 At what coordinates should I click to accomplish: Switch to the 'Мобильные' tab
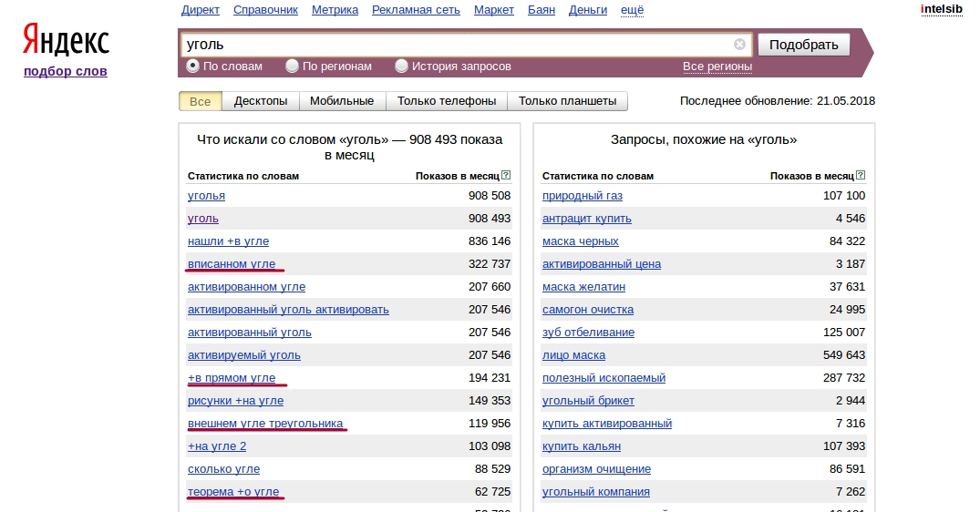coord(342,101)
